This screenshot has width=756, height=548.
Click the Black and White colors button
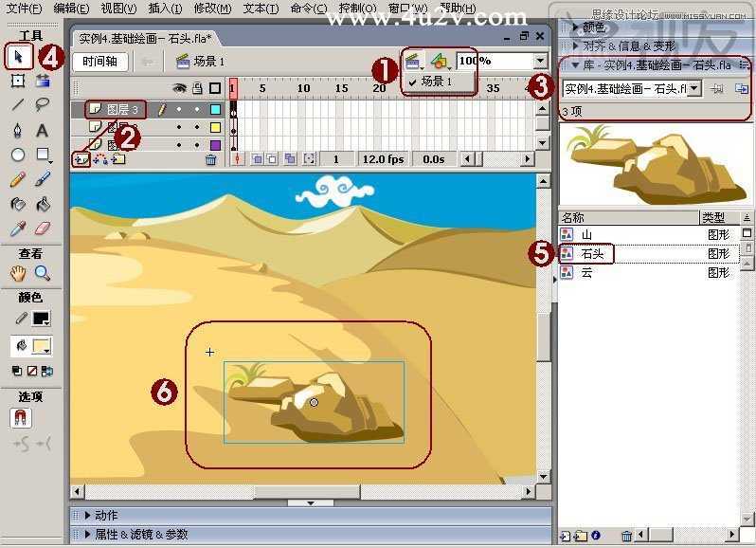coord(17,371)
